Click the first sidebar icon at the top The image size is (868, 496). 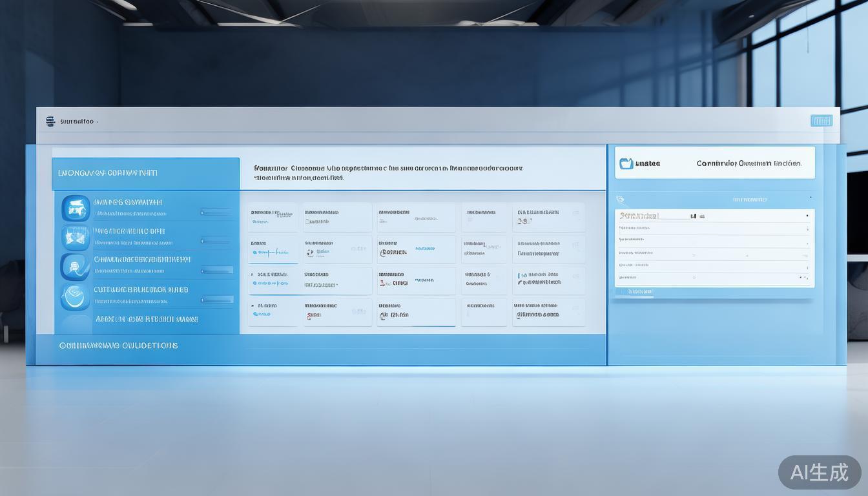pos(76,208)
